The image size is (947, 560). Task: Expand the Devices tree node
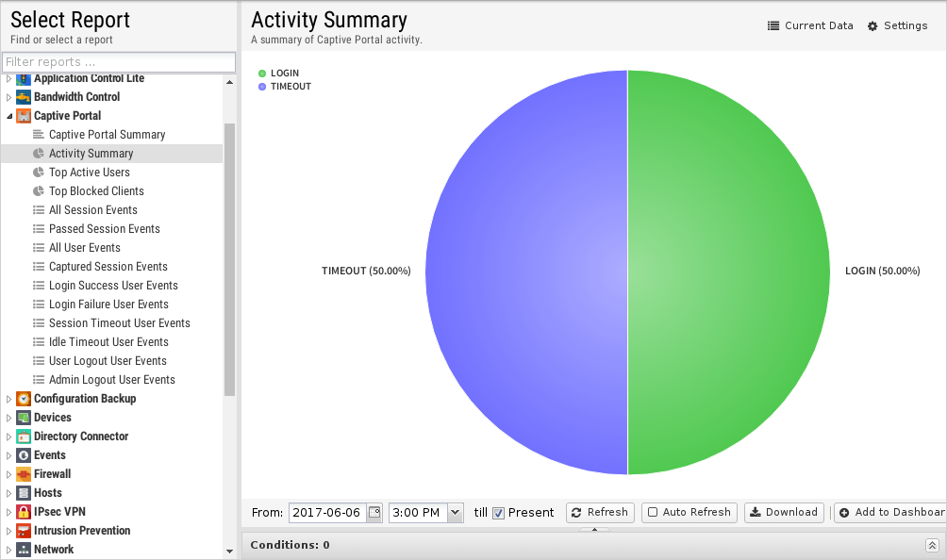tap(8, 418)
